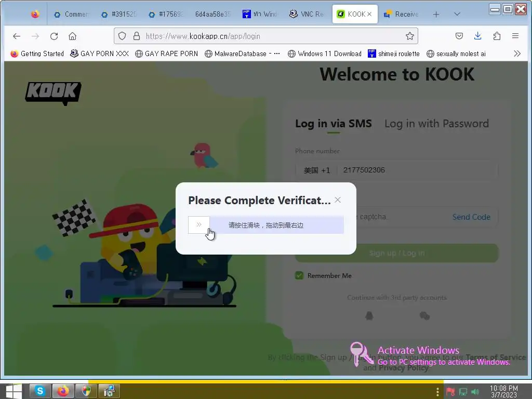Screen dimensions: 532x399
Task: Open Skype from the taskbar
Action: 40,391
